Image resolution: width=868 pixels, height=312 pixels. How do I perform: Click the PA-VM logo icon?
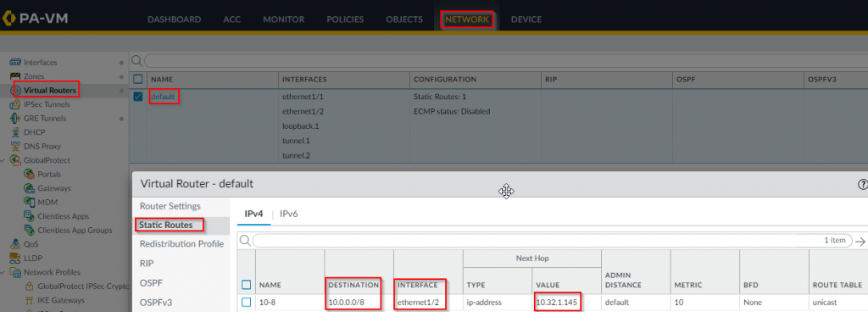pyautogui.click(x=8, y=19)
